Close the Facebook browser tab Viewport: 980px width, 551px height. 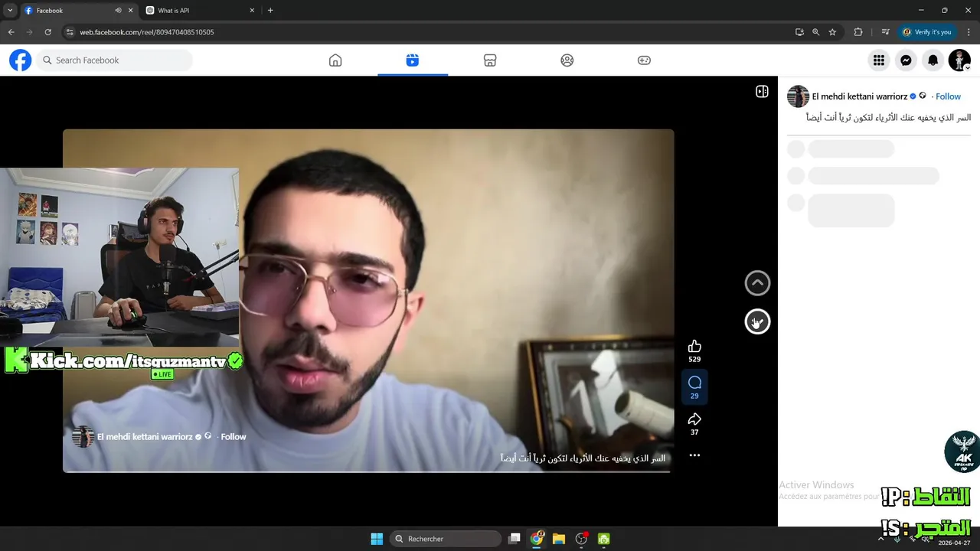[x=131, y=11]
